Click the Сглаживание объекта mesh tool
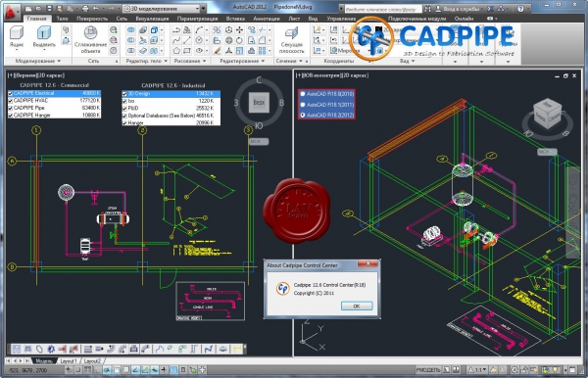Screen dimensions: 588x378 point(90,39)
